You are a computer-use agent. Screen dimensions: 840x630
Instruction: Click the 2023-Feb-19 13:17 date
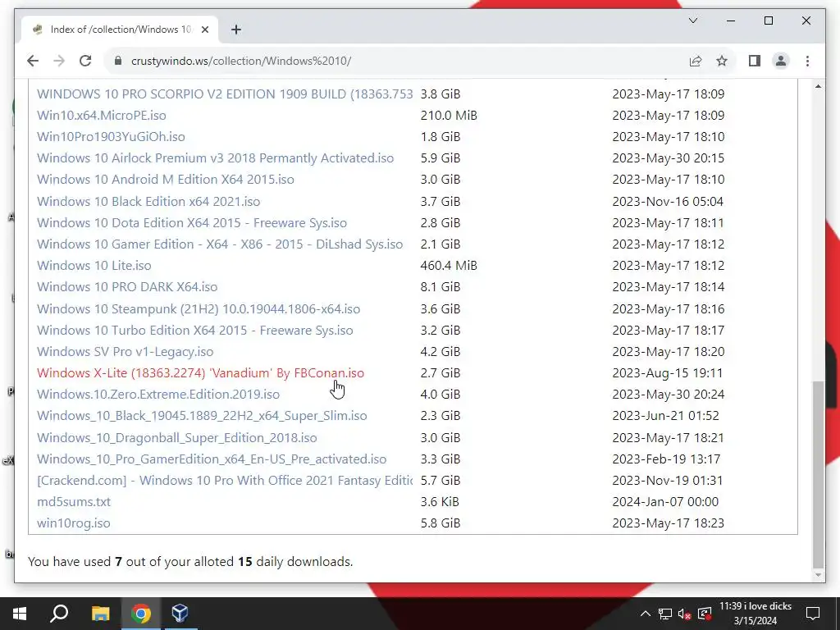(666, 459)
